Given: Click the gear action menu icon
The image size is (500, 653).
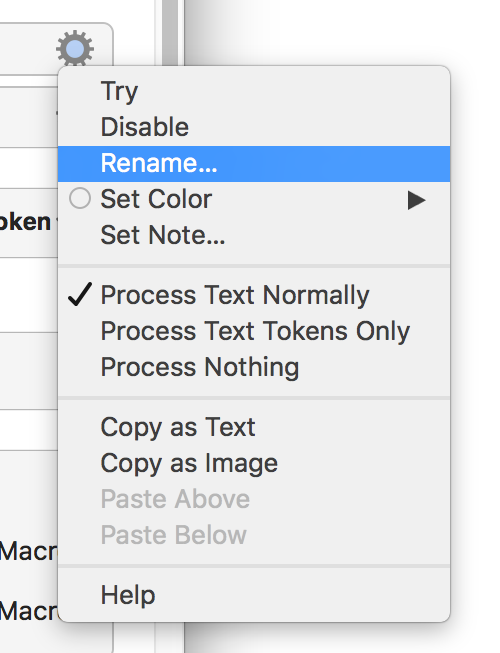Looking at the screenshot, I should [75, 48].
